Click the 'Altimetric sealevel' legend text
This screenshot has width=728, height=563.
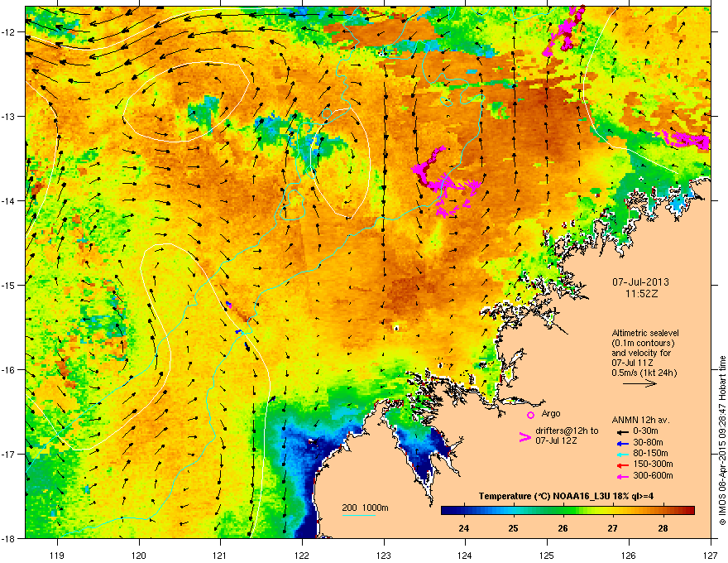click(x=645, y=333)
